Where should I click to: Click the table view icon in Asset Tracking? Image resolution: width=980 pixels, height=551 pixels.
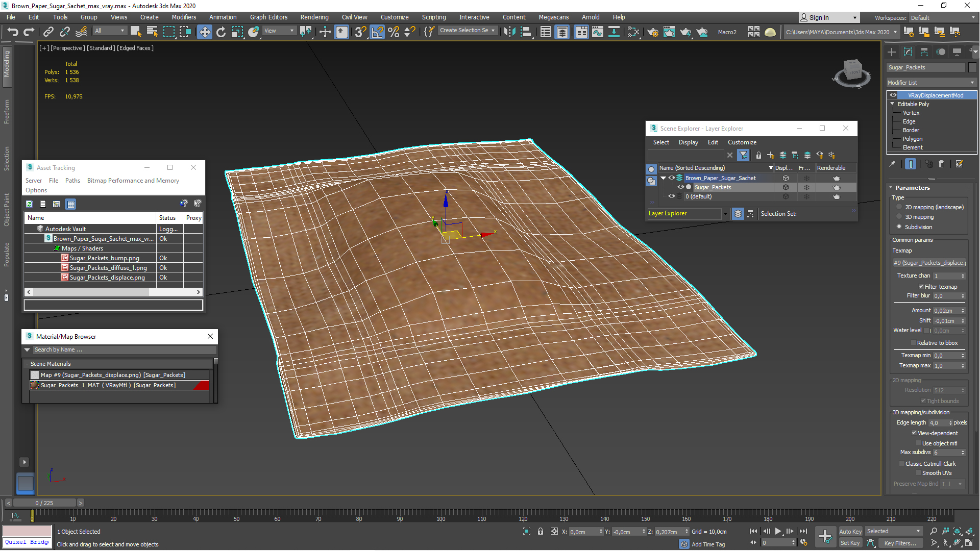(71, 204)
